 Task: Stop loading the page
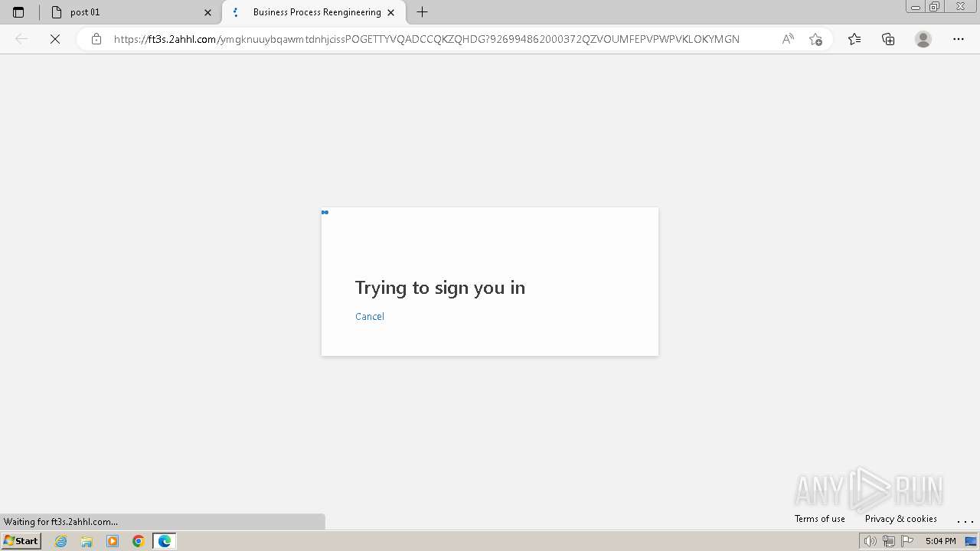pyautogui.click(x=55, y=39)
